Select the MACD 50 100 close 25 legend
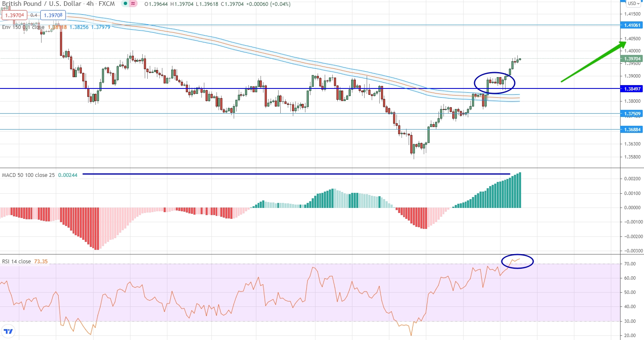 [28, 175]
